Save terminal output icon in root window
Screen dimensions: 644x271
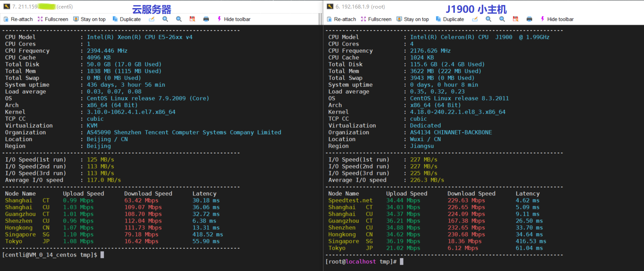tap(515, 19)
